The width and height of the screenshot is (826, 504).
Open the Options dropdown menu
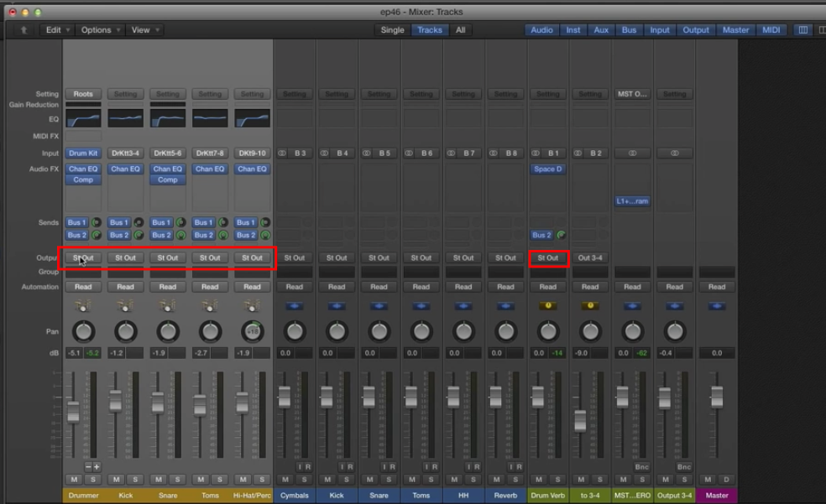click(x=100, y=30)
